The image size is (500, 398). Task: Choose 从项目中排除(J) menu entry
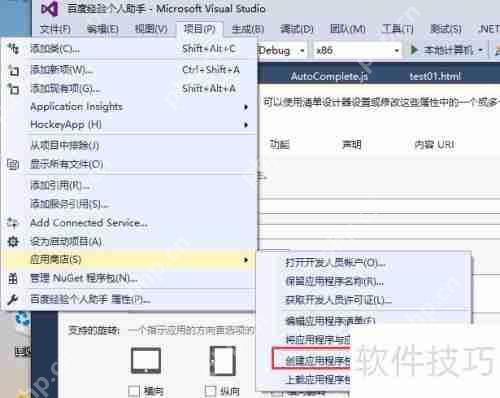129,146
